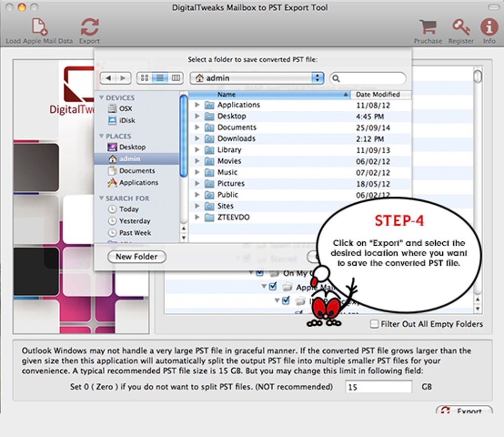Click the mailbox list scrollbar thumb
Viewport: 504px width, 437px height.
point(478,77)
